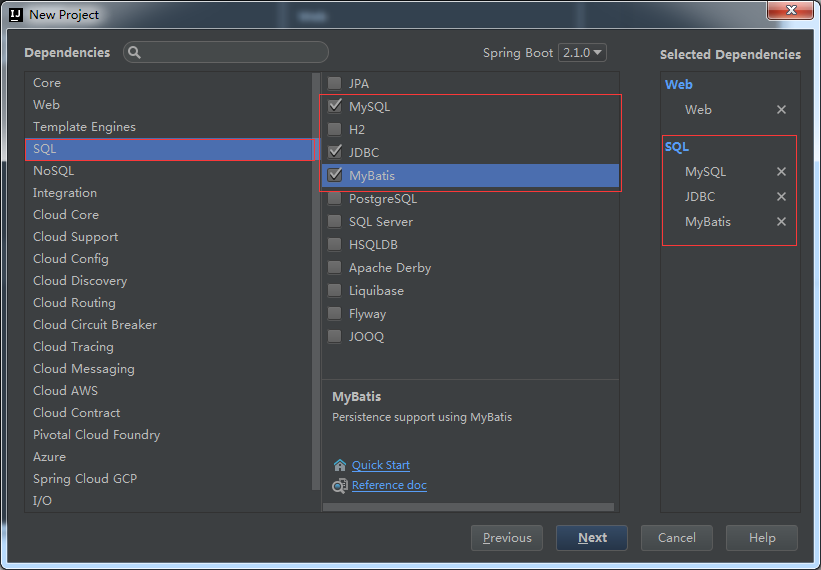Open the Spring Boot version dropdown
821x570 pixels.
click(582, 53)
